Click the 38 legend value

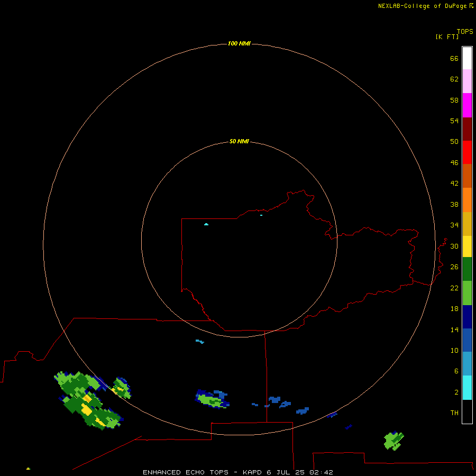454,204
